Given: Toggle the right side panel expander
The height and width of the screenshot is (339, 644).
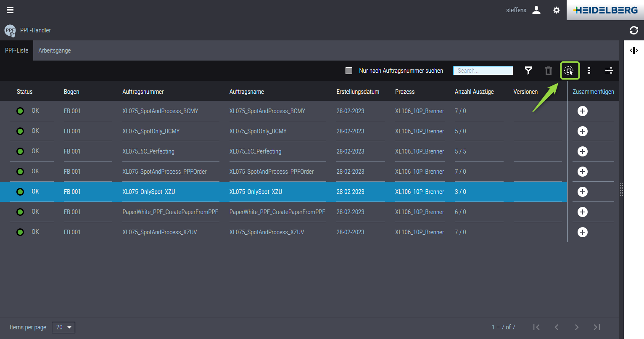Looking at the screenshot, I should [x=633, y=50].
